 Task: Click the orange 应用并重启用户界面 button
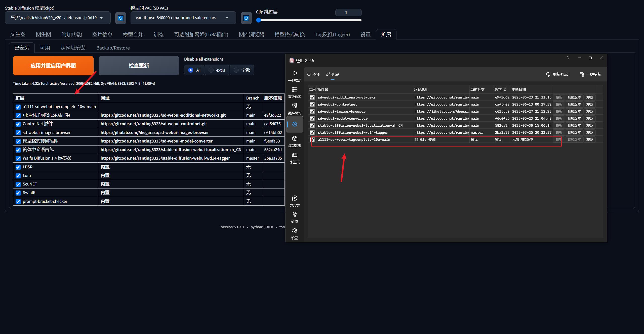(x=53, y=66)
